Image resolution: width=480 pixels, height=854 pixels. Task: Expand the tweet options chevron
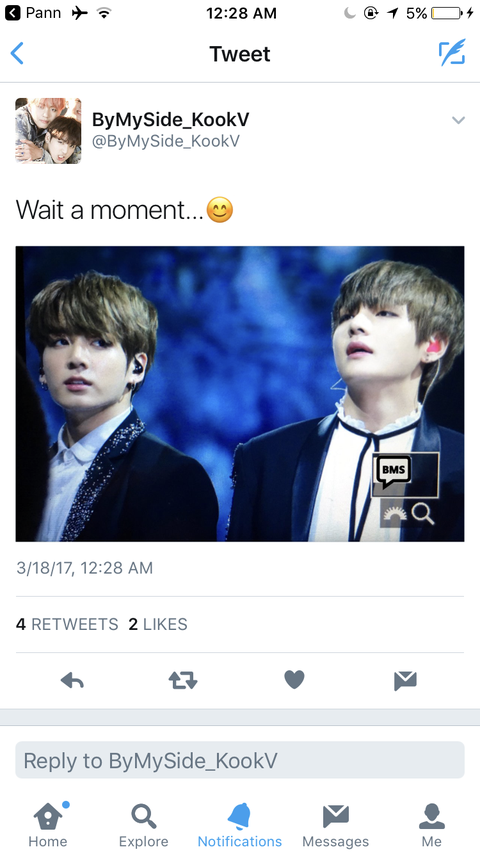coord(459,120)
